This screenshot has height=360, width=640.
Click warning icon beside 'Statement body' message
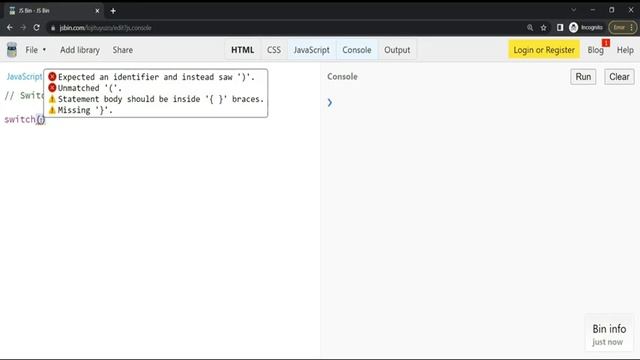pos(52,99)
